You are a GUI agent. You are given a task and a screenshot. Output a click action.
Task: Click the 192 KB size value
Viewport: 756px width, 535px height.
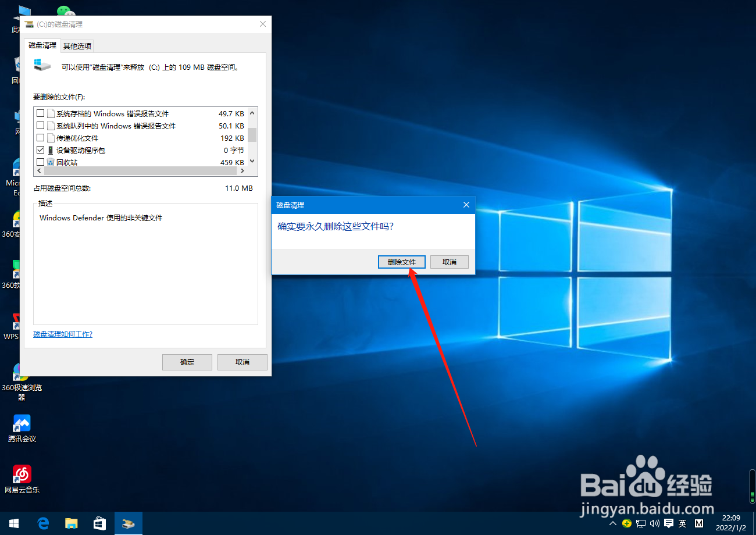point(232,138)
